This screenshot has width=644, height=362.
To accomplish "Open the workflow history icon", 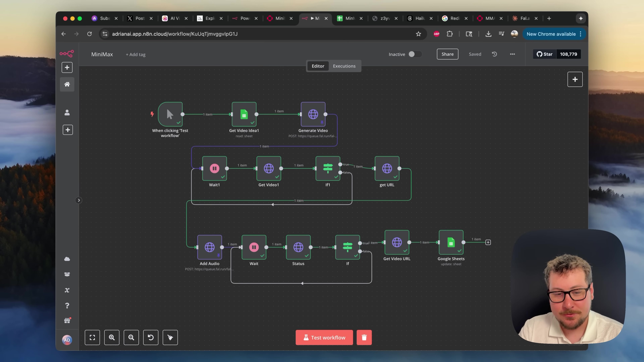I will click(495, 54).
